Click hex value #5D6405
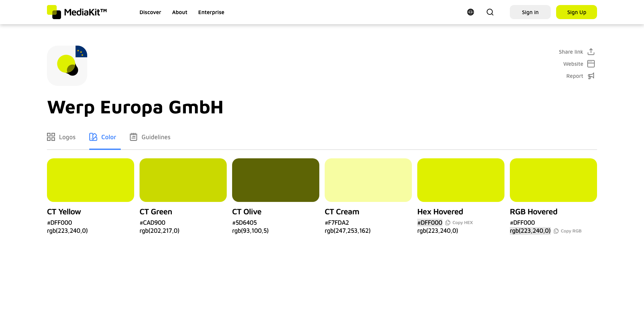The height and width of the screenshot is (322, 644). pos(245,223)
